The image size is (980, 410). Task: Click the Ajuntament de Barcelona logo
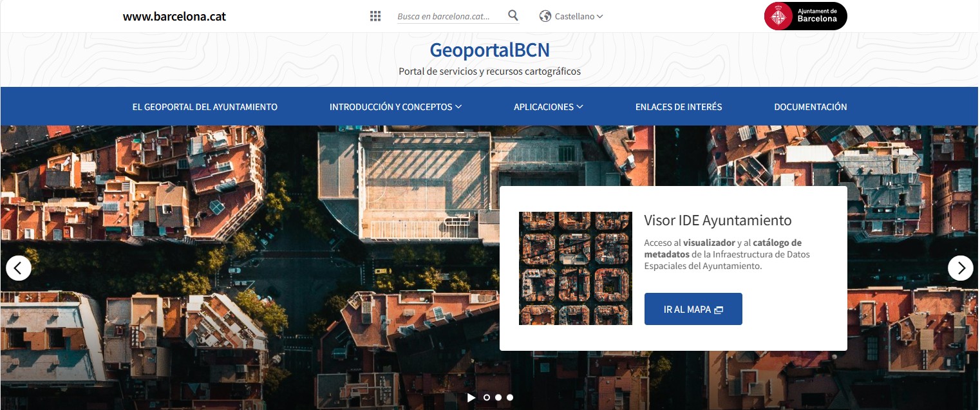tap(806, 16)
